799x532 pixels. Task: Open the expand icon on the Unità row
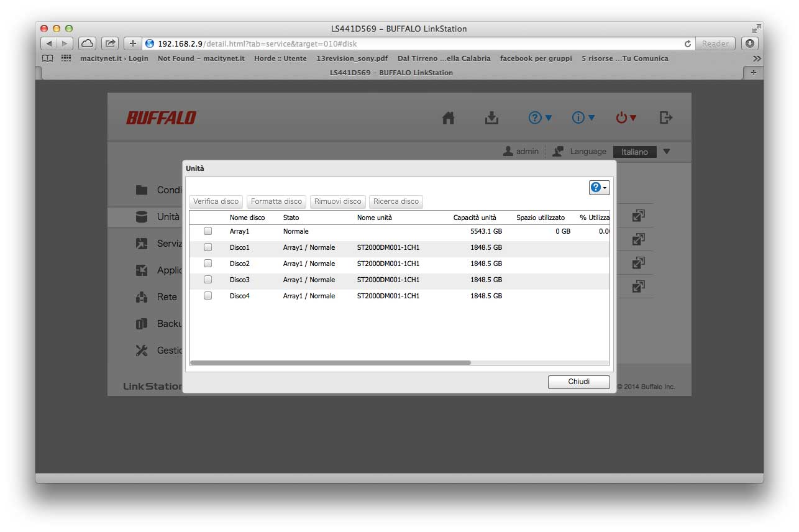(638, 216)
